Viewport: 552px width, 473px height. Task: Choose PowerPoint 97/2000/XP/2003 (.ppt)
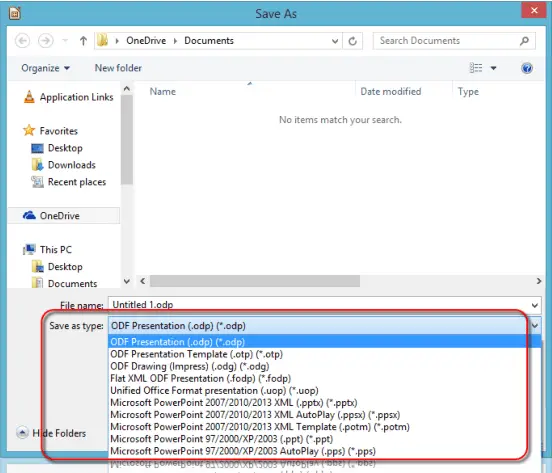click(324, 439)
